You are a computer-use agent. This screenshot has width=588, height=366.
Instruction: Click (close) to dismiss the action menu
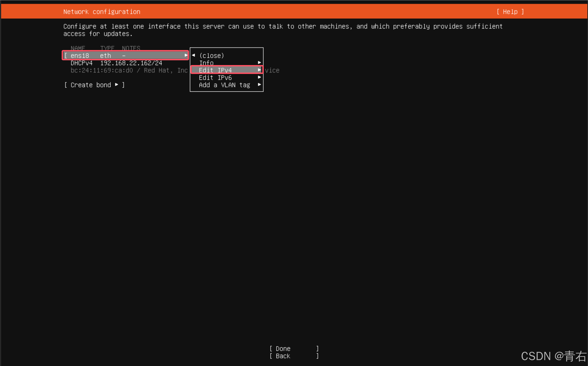(211, 56)
